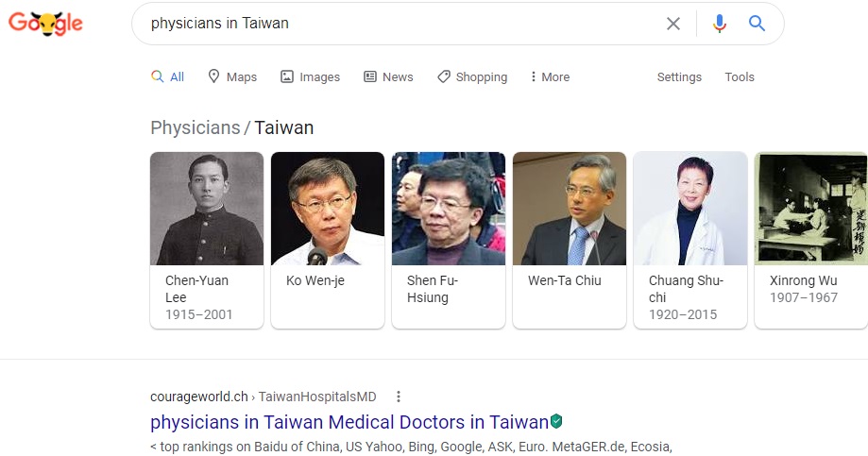Open the News results tab
The image size is (868, 456).
(388, 76)
